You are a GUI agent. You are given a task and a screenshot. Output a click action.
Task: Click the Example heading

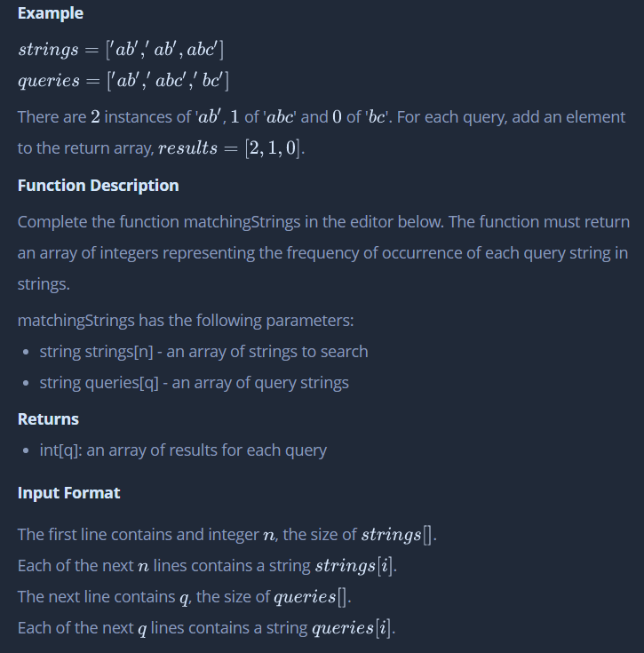(x=51, y=13)
